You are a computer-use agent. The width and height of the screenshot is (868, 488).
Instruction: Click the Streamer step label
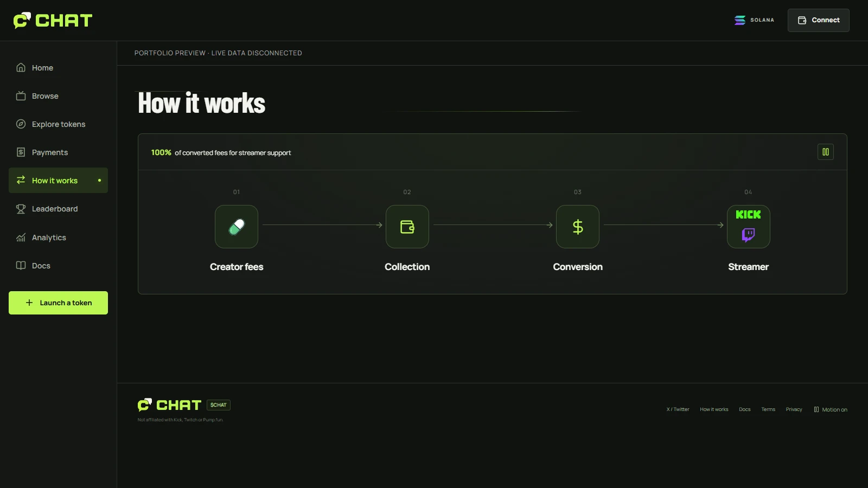tap(748, 267)
